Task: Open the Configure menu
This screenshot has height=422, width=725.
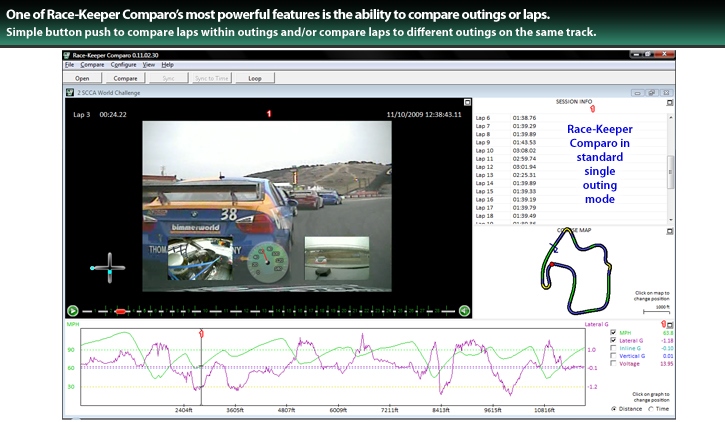Action: point(123,64)
